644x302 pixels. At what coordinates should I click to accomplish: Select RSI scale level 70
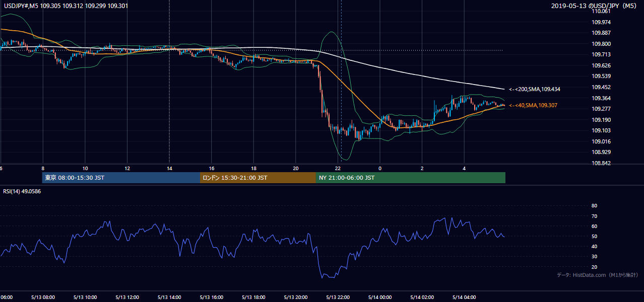pyautogui.click(x=594, y=216)
